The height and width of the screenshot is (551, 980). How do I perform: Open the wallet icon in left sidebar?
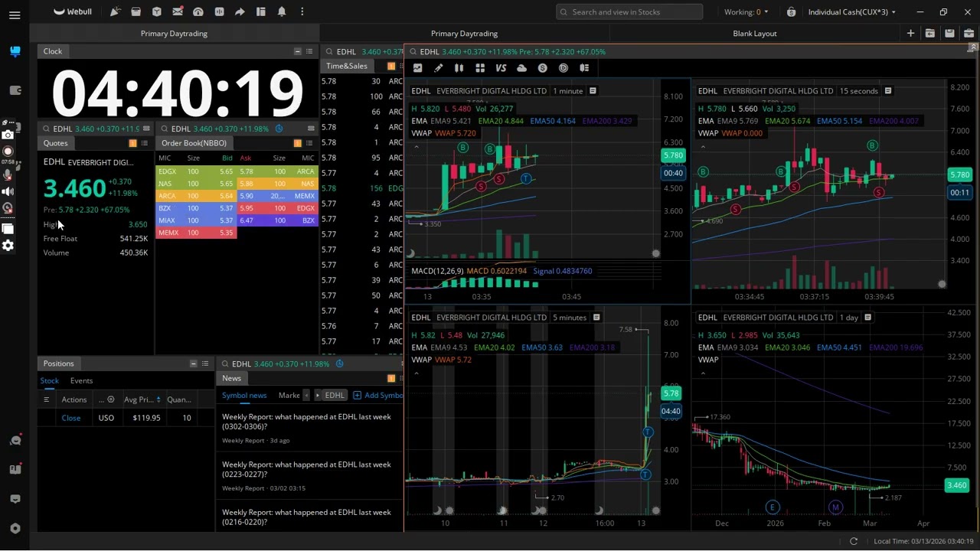pyautogui.click(x=15, y=90)
